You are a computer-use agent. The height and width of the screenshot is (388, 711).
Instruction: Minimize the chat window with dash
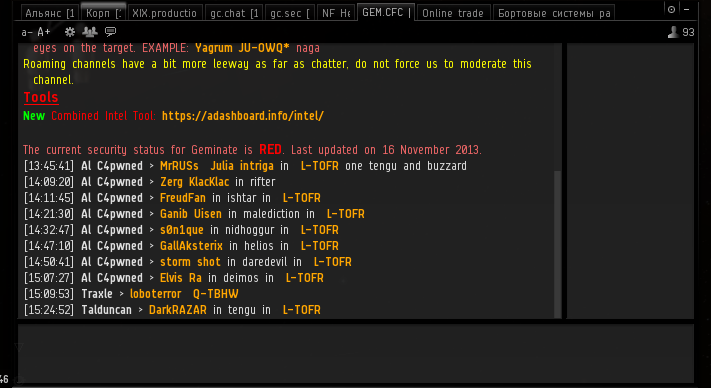click(x=687, y=9)
